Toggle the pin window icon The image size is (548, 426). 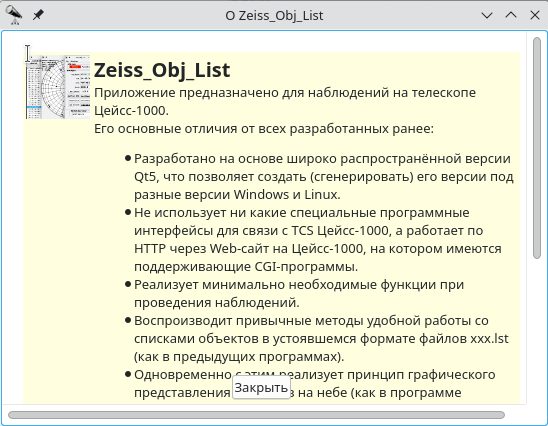pos(38,15)
